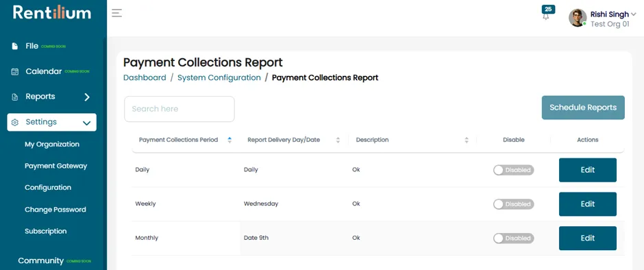The height and width of the screenshot is (270, 644).
Task: Open Change Password page
Action: click(x=55, y=210)
